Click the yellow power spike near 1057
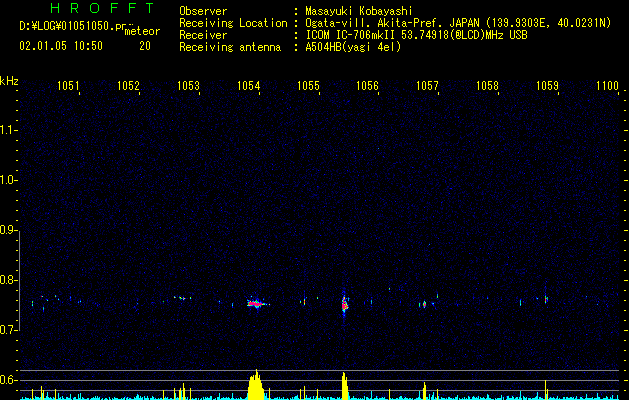The image size is (629, 400). pos(424,391)
